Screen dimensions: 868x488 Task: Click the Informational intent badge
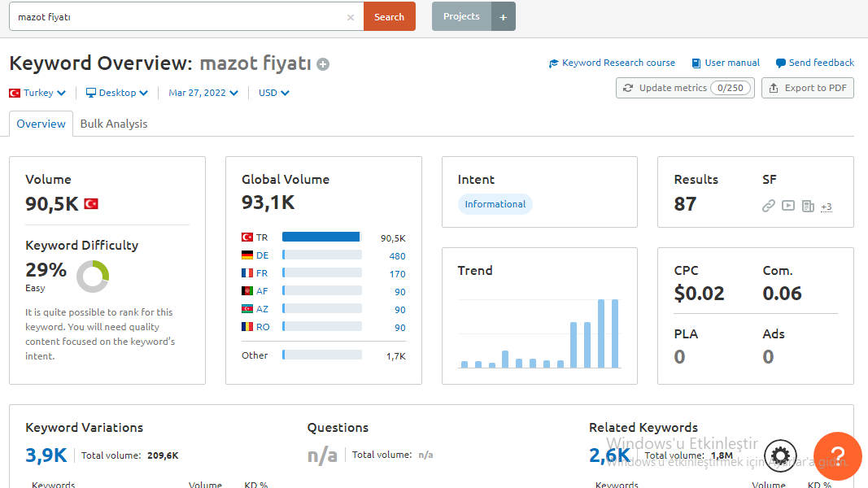pyautogui.click(x=495, y=204)
